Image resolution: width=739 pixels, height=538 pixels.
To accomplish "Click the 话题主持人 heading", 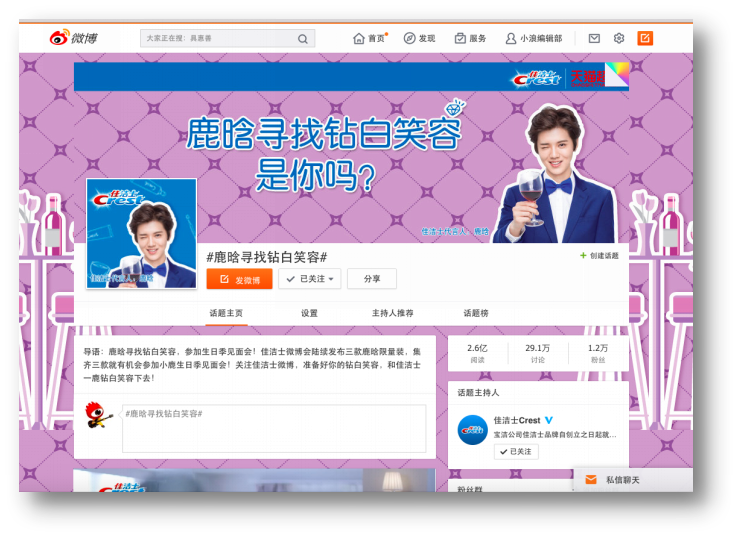I will tap(478, 392).
